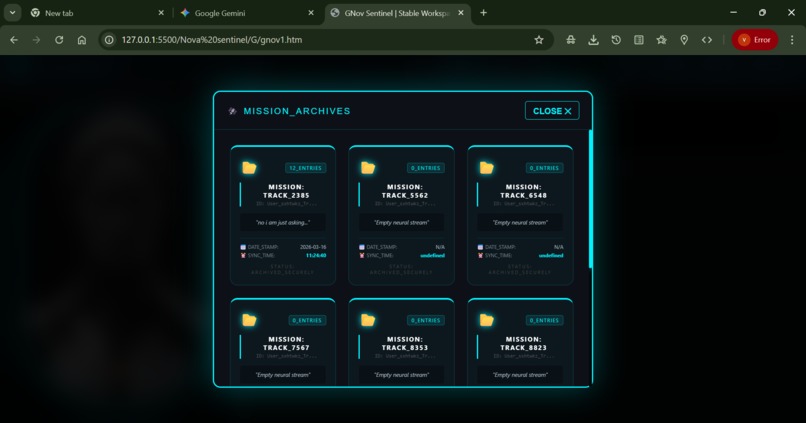
Task: Click the 0_ENTRIES badge on TRACK_7567
Action: (x=307, y=320)
